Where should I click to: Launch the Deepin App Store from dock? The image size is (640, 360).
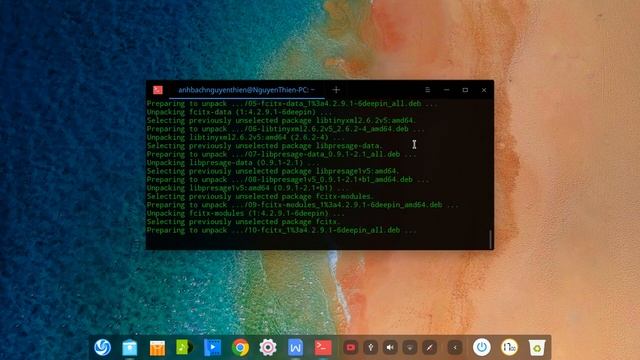157,348
